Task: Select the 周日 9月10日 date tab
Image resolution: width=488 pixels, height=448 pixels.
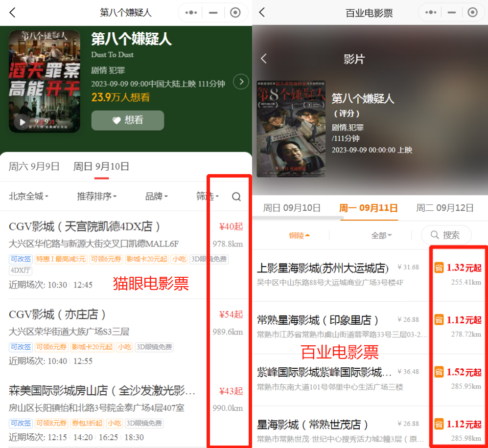Action: (x=101, y=166)
